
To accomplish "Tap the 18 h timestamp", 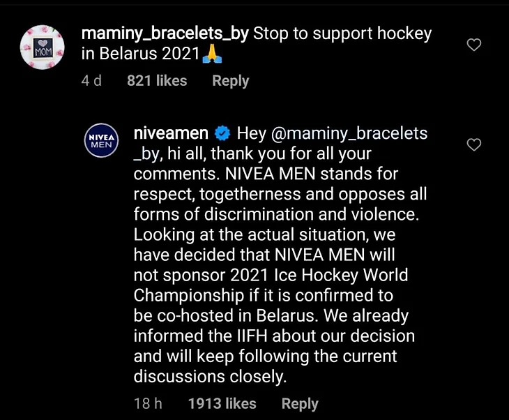I will click(x=148, y=404).
